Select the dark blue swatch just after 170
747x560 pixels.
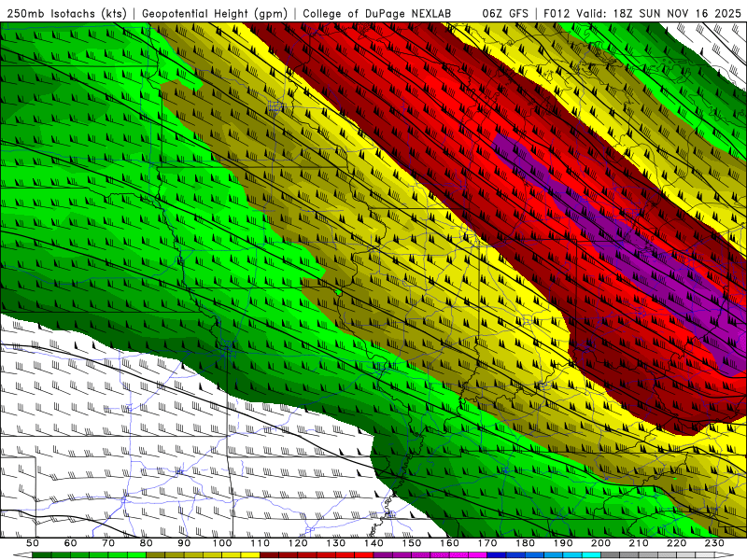coord(497,555)
